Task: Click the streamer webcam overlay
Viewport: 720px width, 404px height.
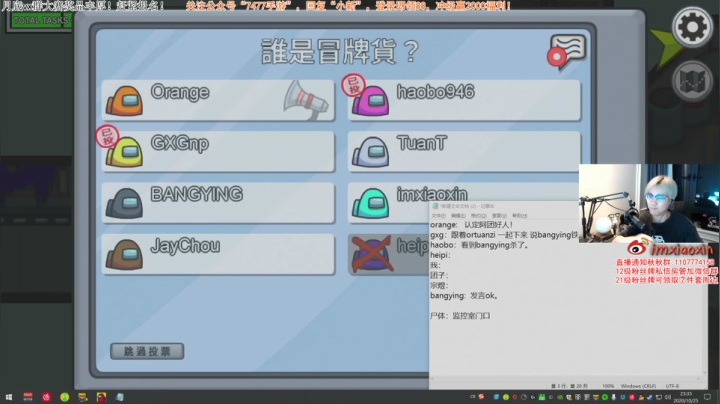Action: [649, 203]
